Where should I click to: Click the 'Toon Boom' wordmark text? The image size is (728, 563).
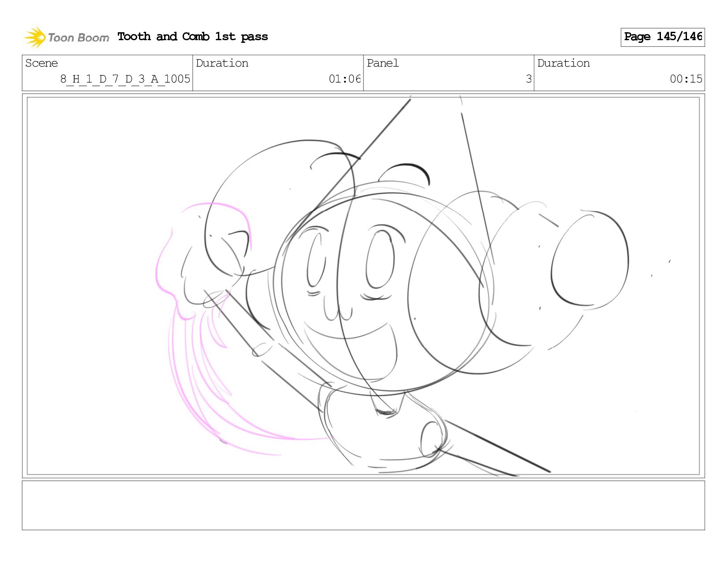tap(79, 38)
